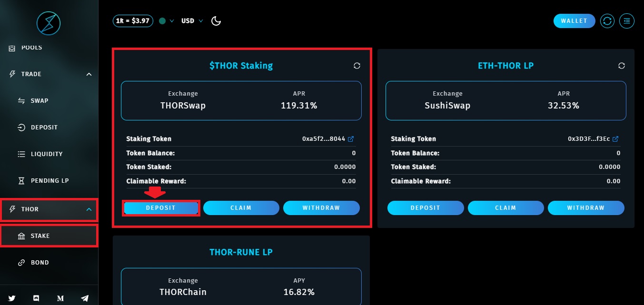644x305 pixels.
Task: Click the 32.53% APR value
Action: pyautogui.click(x=564, y=106)
